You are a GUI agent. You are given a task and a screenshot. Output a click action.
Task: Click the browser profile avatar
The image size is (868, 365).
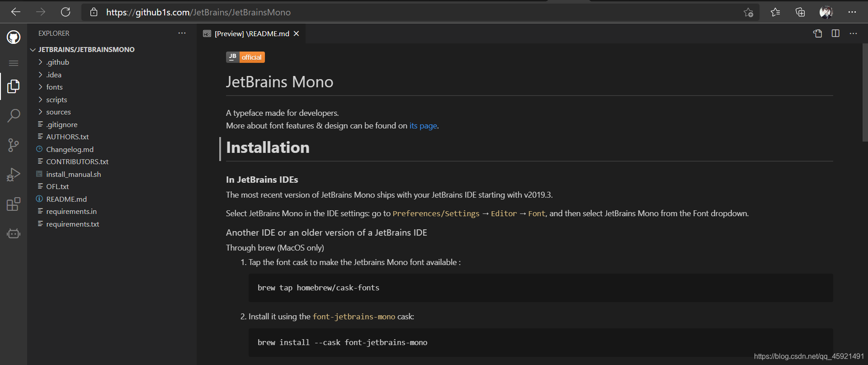pos(826,12)
